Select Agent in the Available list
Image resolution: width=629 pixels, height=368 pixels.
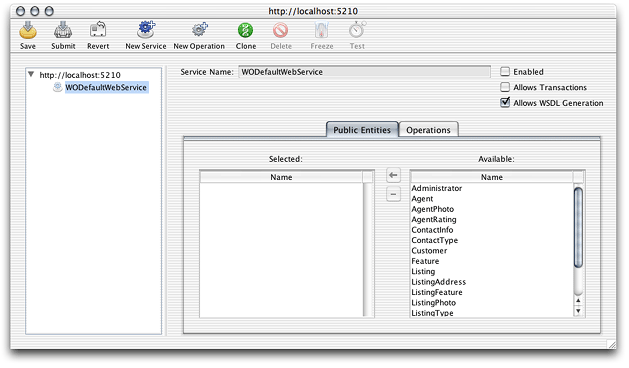pyautogui.click(x=492, y=199)
